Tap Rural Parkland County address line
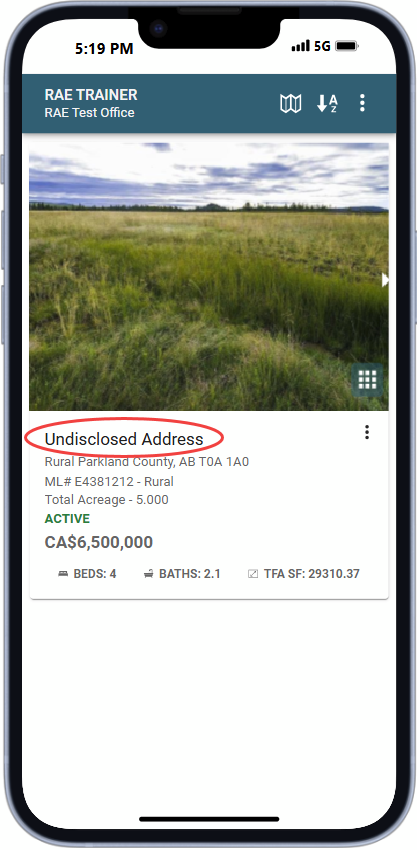 (146, 462)
